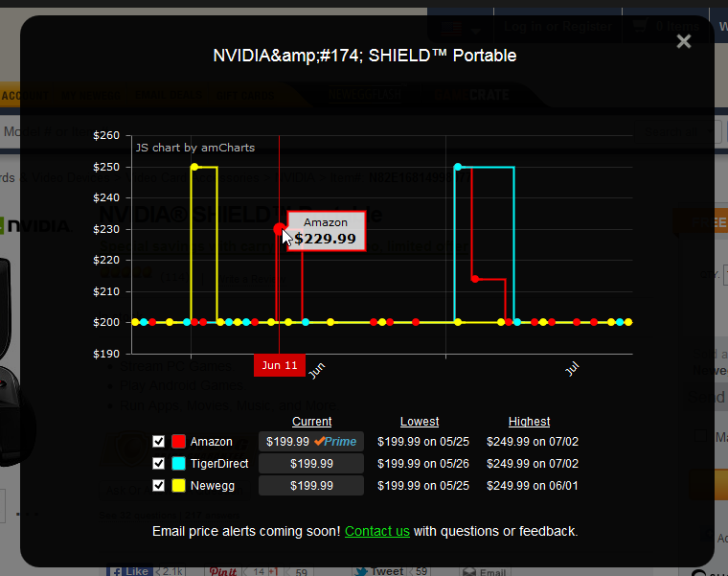Close the price history popup

pos(683,42)
